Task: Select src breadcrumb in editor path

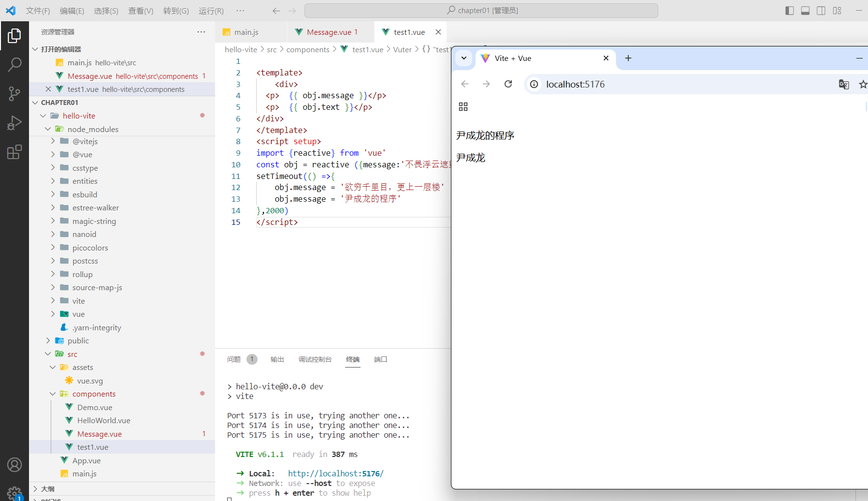Action: (x=272, y=49)
